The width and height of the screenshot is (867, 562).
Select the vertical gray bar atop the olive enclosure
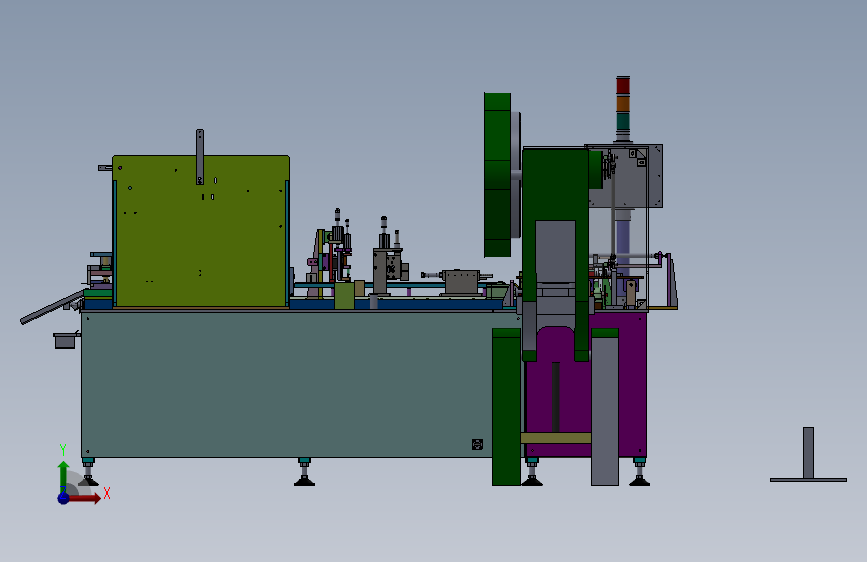click(200, 157)
